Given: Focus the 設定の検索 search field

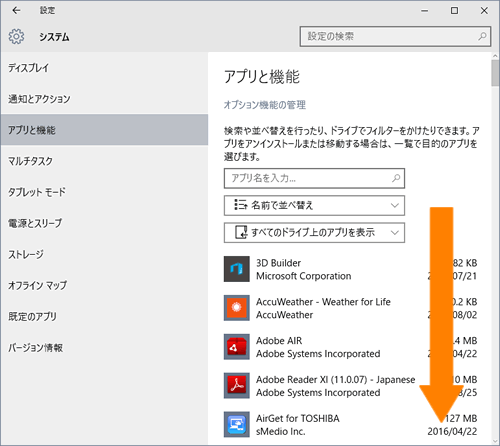Looking at the screenshot, I should [395, 36].
